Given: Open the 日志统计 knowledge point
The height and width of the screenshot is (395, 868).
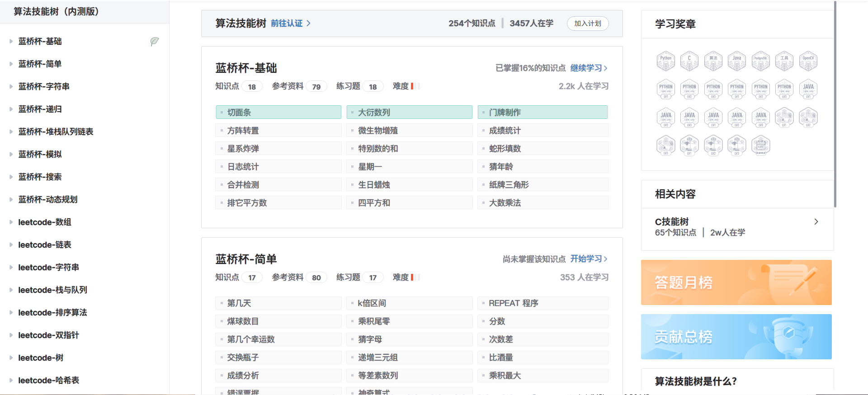Looking at the screenshot, I should [x=278, y=166].
